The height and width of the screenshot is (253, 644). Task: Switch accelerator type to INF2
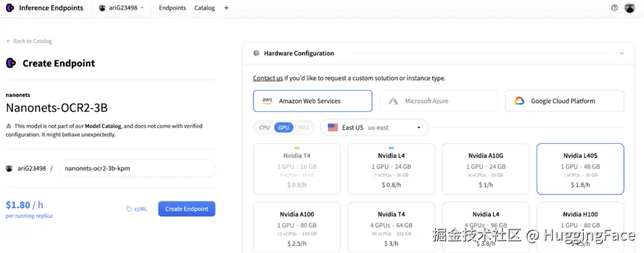(x=303, y=128)
